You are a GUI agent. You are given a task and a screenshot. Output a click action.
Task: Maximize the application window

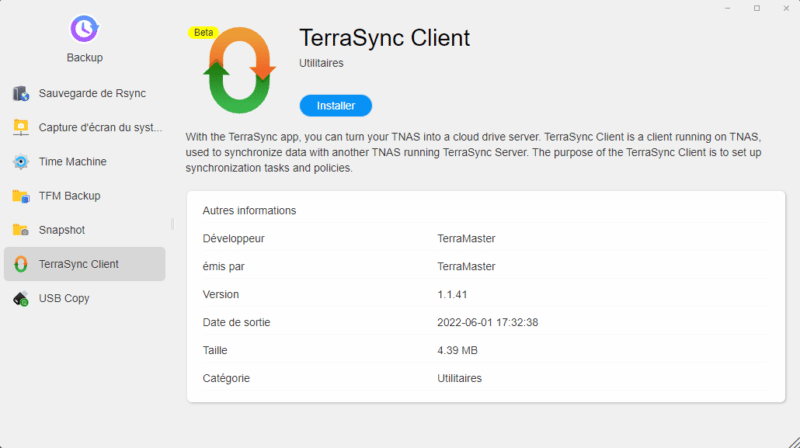pyautogui.click(x=757, y=8)
